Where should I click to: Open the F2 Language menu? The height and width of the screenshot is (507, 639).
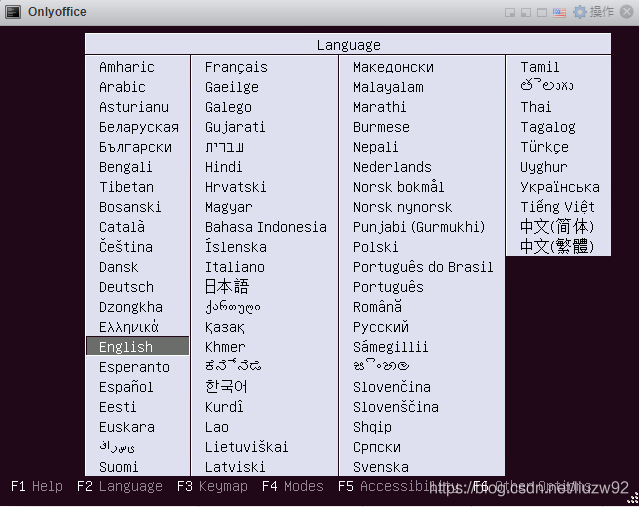pyautogui.click(x=119, y=486)
